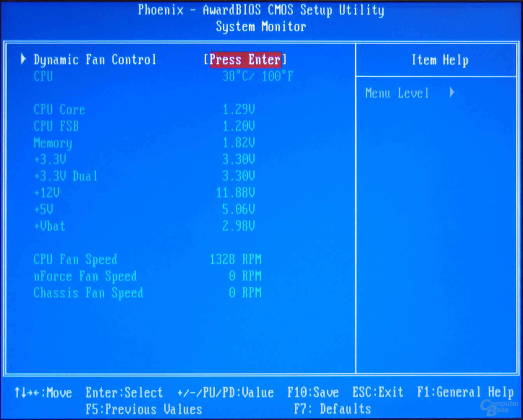523x420 pixels.
Task: Click the '+5V' label
Action: 44,210
